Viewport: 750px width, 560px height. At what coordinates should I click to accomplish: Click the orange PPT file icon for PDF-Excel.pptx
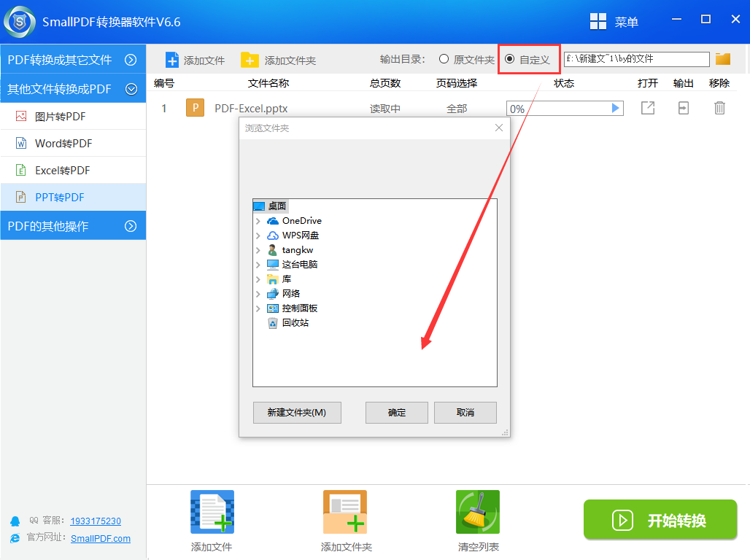195,108
